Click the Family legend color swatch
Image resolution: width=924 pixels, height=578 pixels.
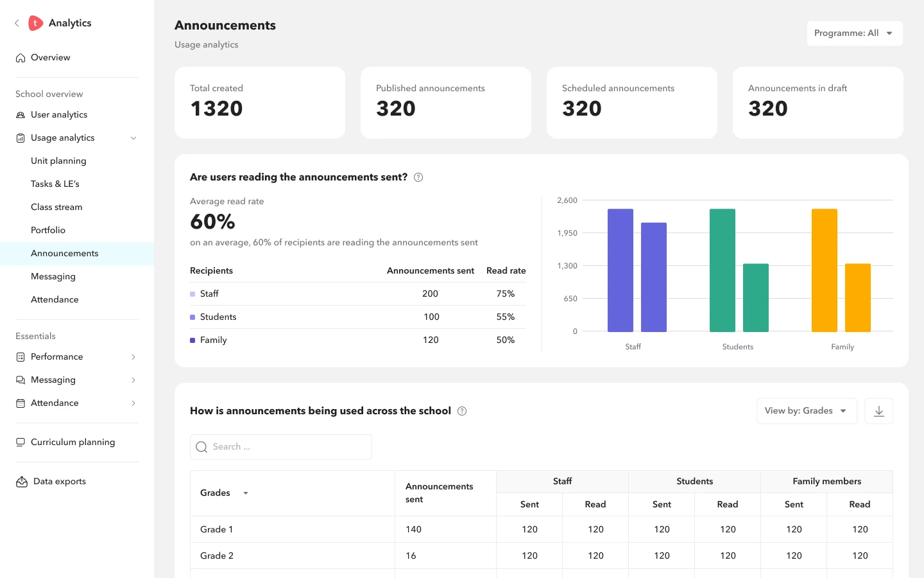pyautogui.click(x=193, y=340)
